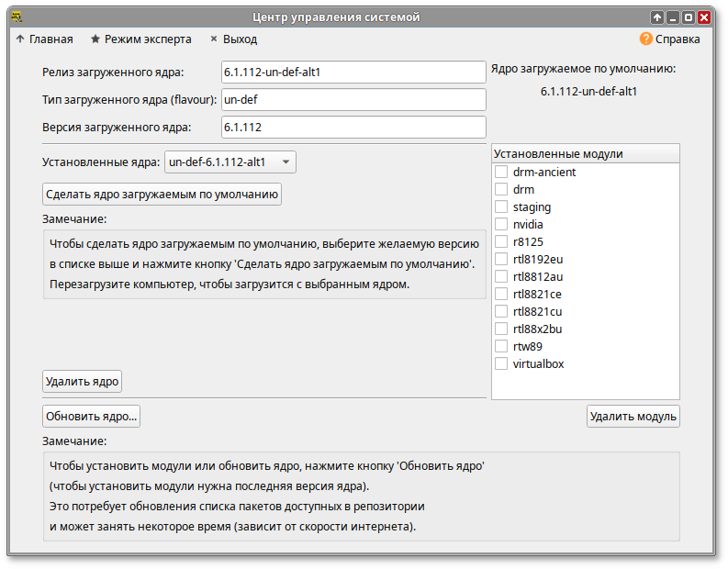Click the Удалить ядро button

pos(83,381)
